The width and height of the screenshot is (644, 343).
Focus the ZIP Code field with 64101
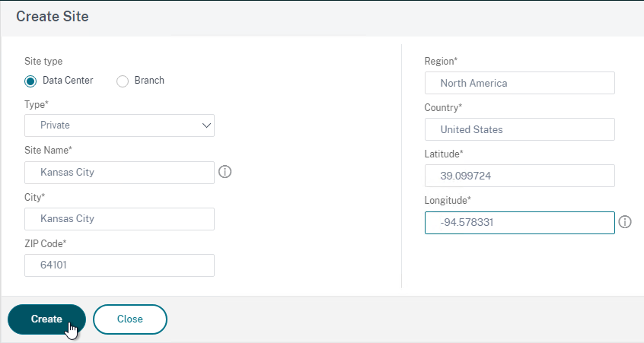tap(120, 265)
